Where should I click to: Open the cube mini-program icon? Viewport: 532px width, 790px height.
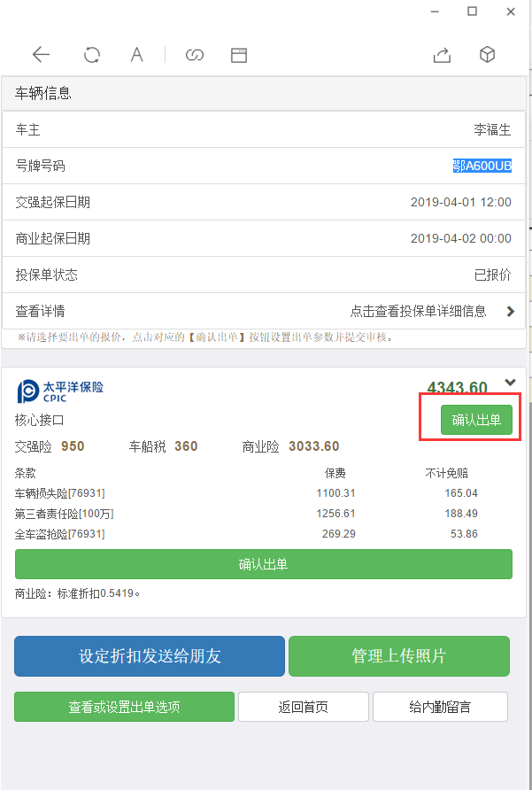click(487, 54)
